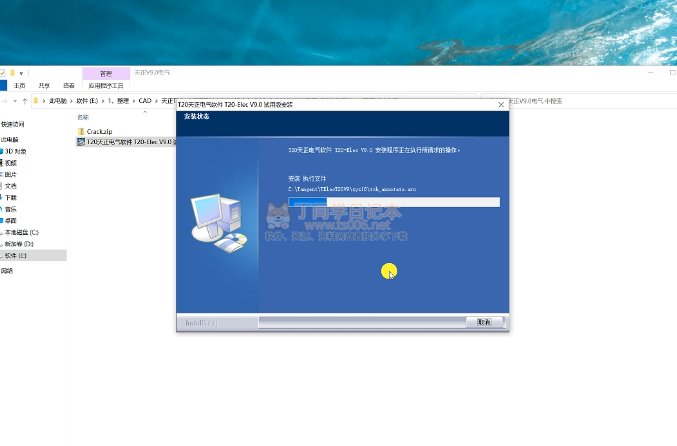This screenshot has width=677, height=446.
Task: Expand chevron after 此电脑 in address bar
Action: [x=71, y=101]
